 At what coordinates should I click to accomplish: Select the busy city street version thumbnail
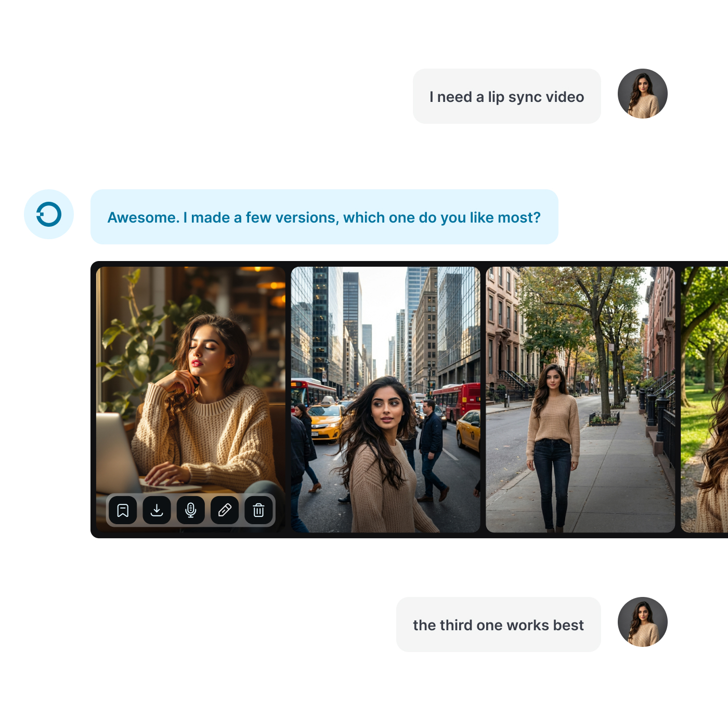click(386, 400)
